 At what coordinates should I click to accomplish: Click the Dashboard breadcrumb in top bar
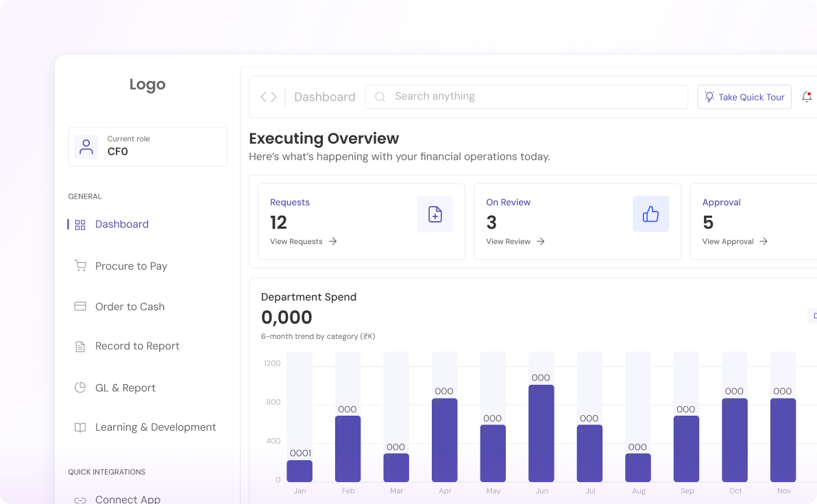pos(325,97)
